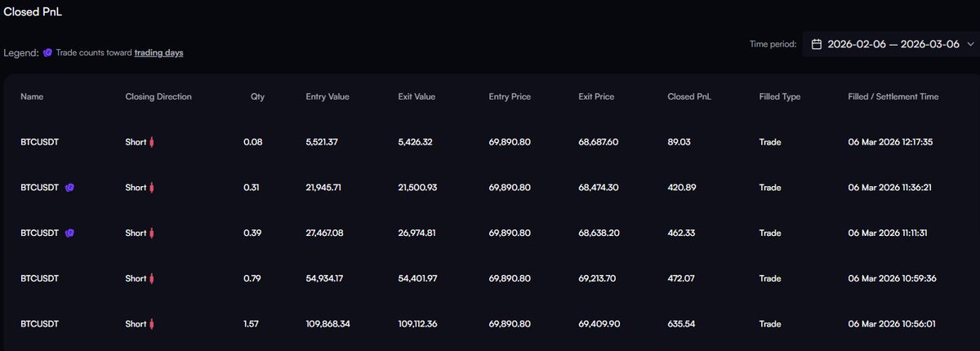Click the Closed PnL column header
Image resolution: width=980 pixels, height=351 pixels.
tap(689, 96)
